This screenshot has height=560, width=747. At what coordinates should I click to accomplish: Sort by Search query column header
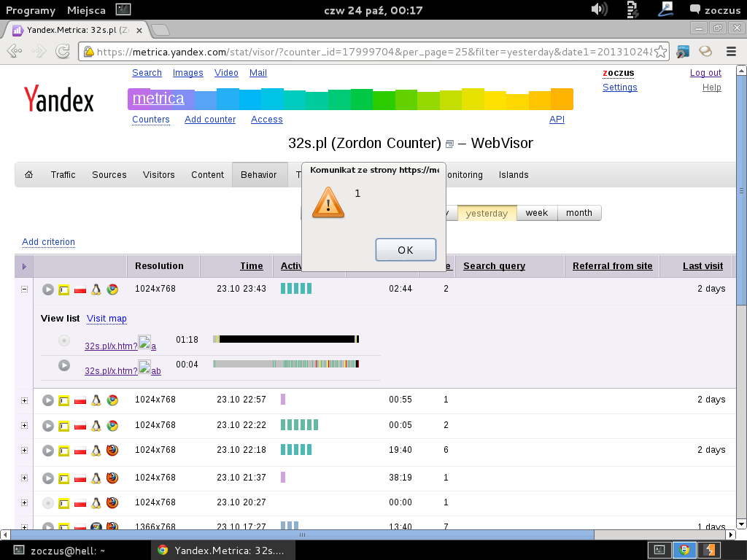point(494,266)
